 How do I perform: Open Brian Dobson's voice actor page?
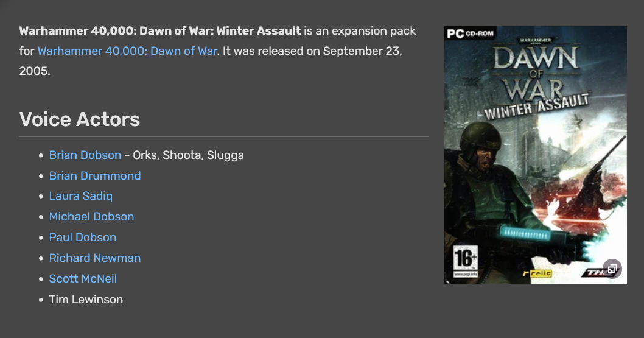point(85,155)
